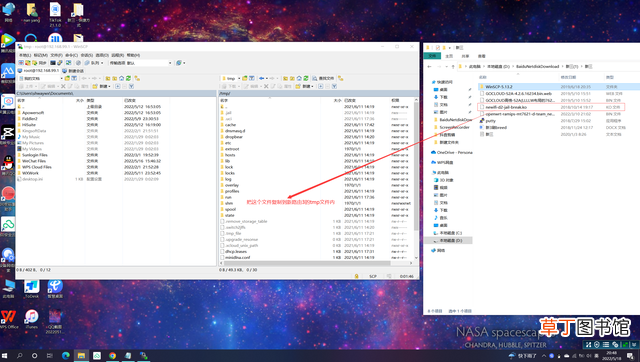The image size is (640, 362).
Task: Click BaiduNetdiskDownload in Explorer breadcrumb
Action: pos(538,67)
